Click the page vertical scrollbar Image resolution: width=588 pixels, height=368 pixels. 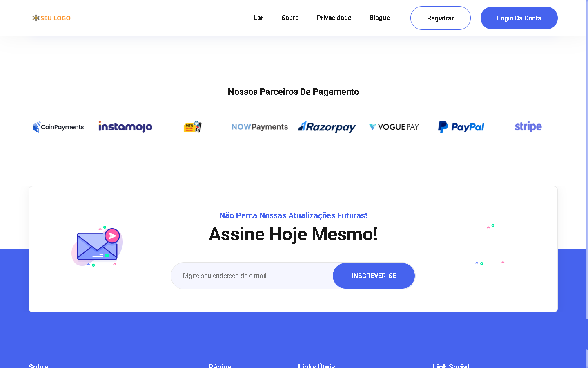click(x=587, y=184)
